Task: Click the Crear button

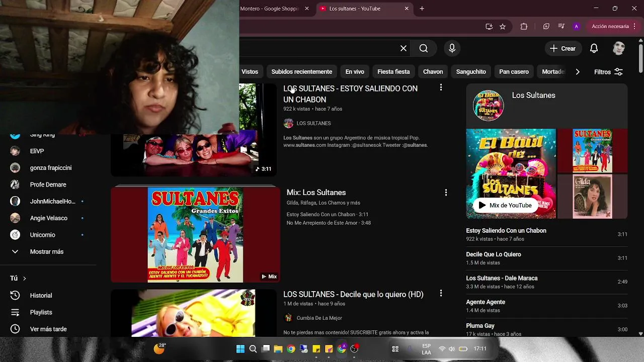Action: pos(563,48)
